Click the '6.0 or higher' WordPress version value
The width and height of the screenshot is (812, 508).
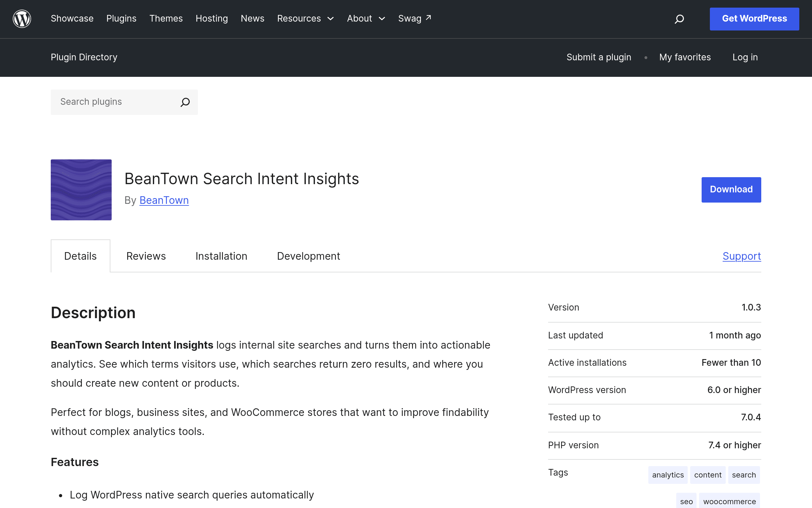(734, 390)
